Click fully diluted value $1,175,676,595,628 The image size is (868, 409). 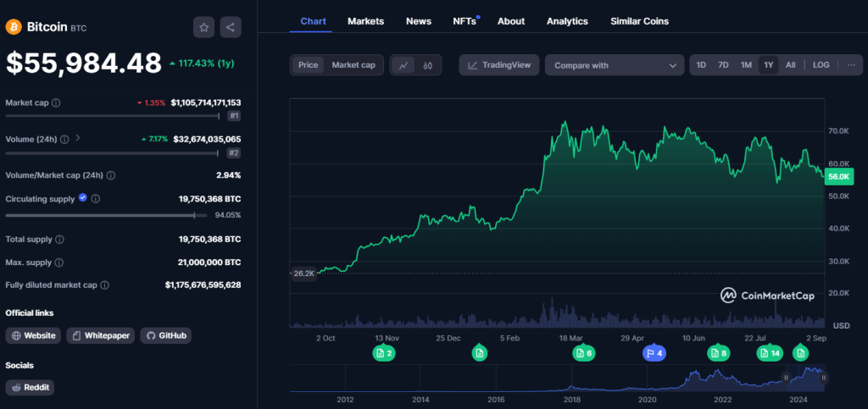point(203,285)
